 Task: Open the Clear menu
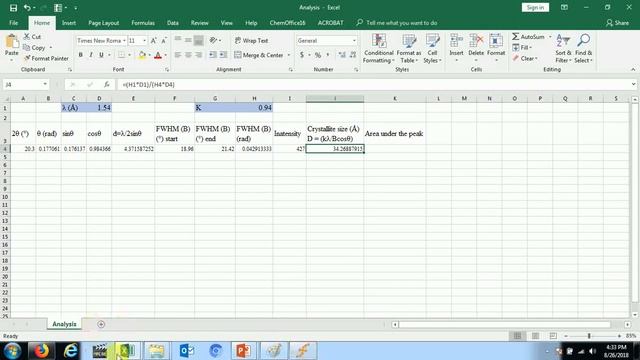coord(525,58)
